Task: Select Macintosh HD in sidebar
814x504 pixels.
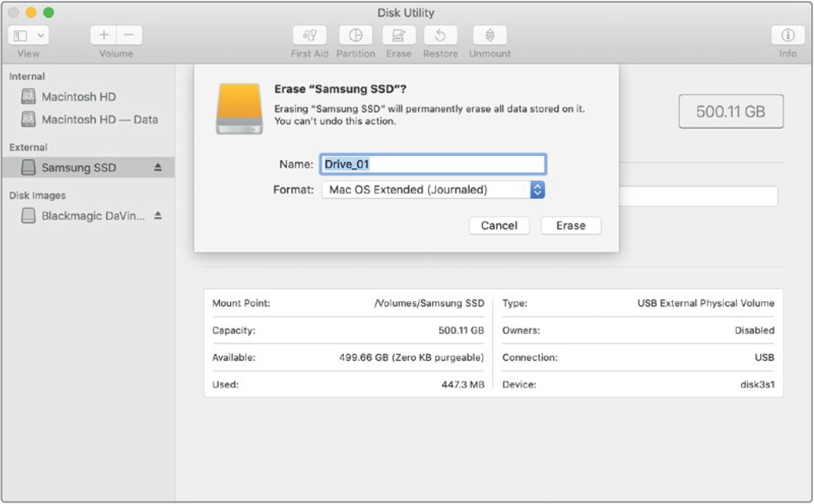Action: coord(78,97)
